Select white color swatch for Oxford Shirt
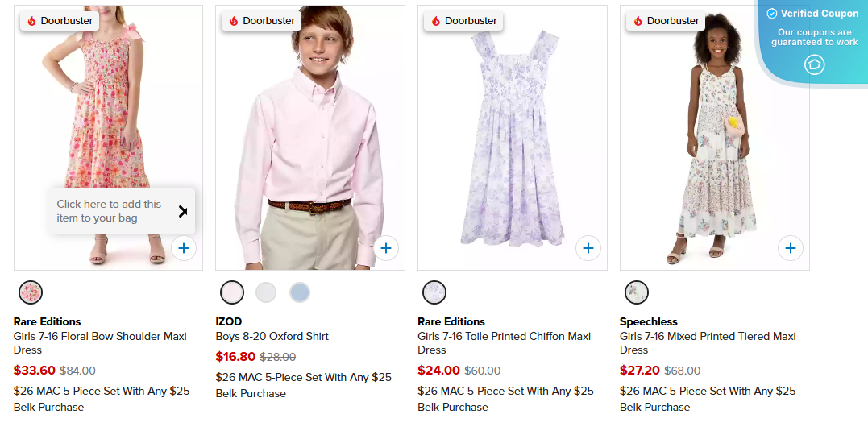Viewport: 868px width, 435px height. (266, 292)
